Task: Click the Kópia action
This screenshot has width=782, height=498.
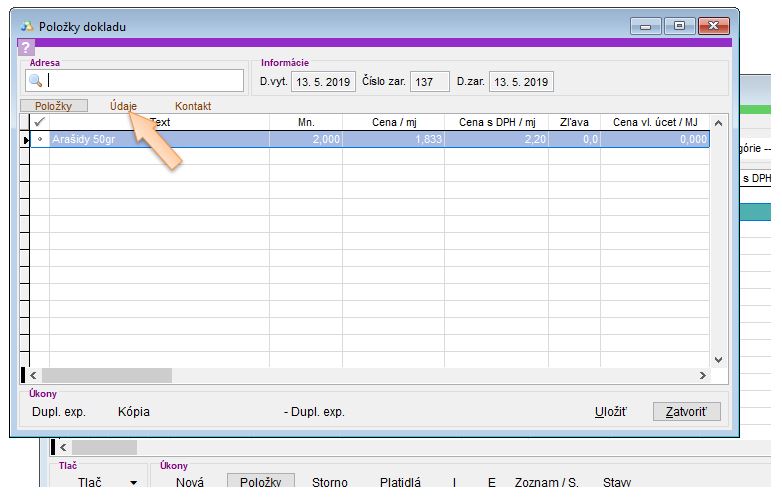Action: (x=133, y=411)
